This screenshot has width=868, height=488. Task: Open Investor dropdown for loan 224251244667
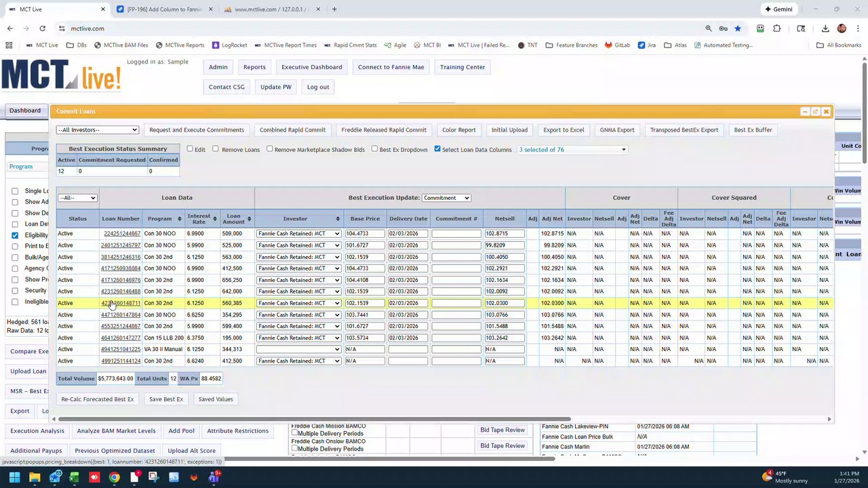click(x=298, y=234)
